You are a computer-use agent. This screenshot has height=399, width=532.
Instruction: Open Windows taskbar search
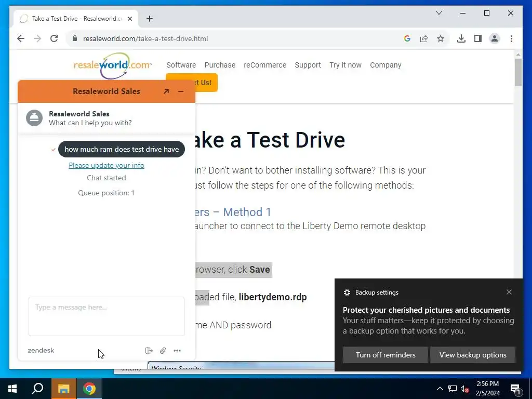[37, 389]
